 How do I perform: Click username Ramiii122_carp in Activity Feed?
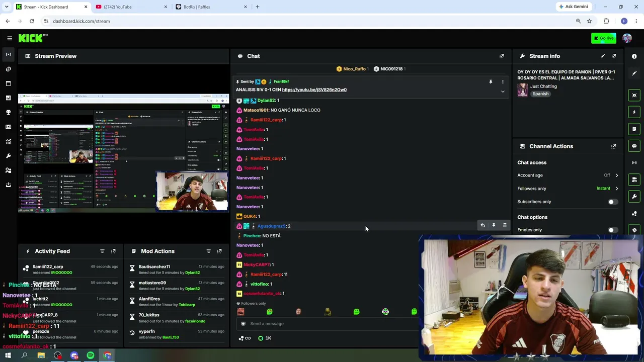48,266
